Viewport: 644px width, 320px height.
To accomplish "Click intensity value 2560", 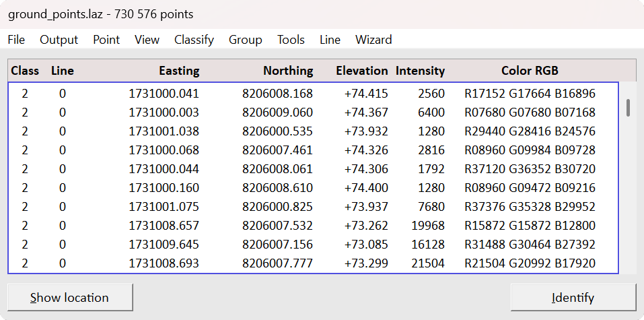I will [431, 94].
